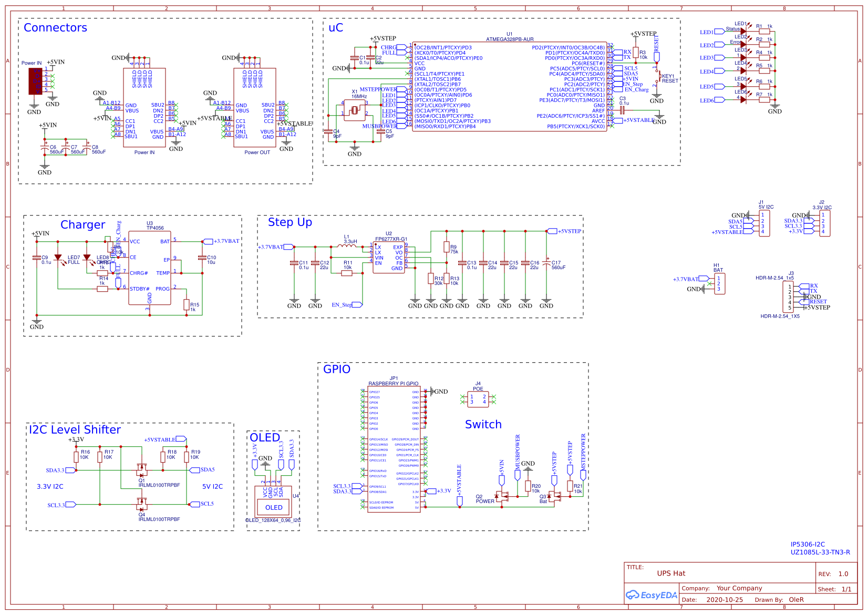Click the OLED display module symbol
Image resolution: width=868 pixels, height=615 pixels.
click(273, 507)
